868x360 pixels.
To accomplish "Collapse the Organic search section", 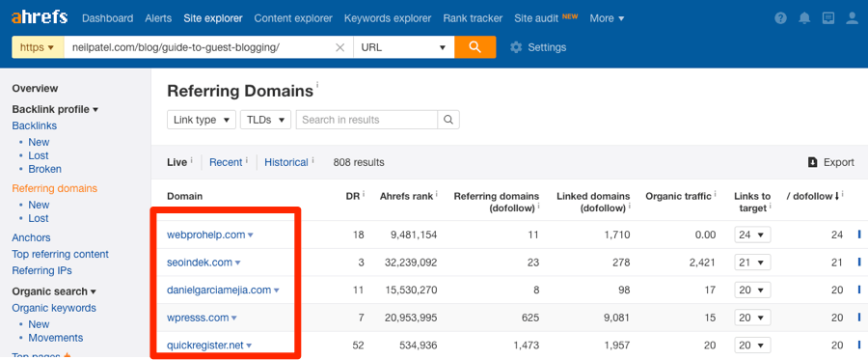I will tap(54, 291).
